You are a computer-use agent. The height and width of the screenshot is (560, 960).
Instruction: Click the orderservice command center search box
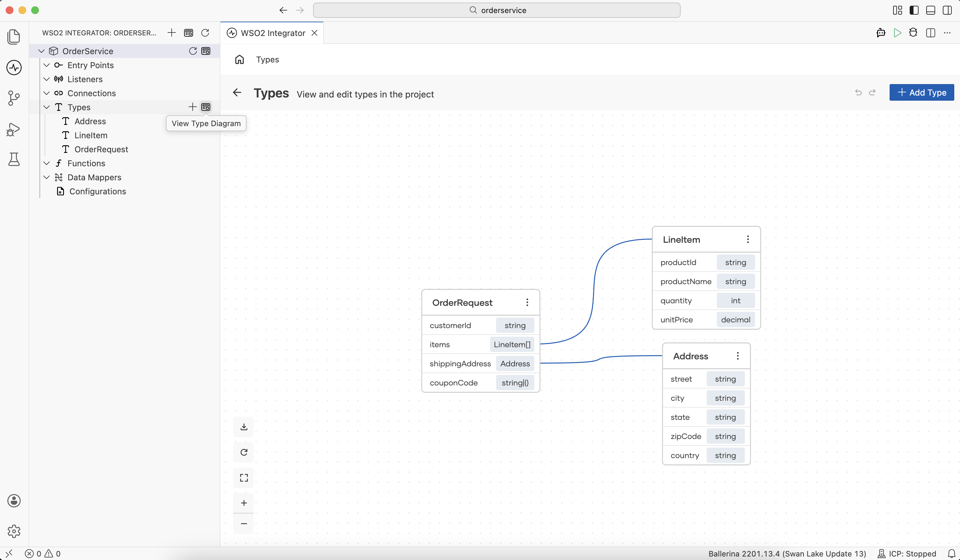[496, 10]
